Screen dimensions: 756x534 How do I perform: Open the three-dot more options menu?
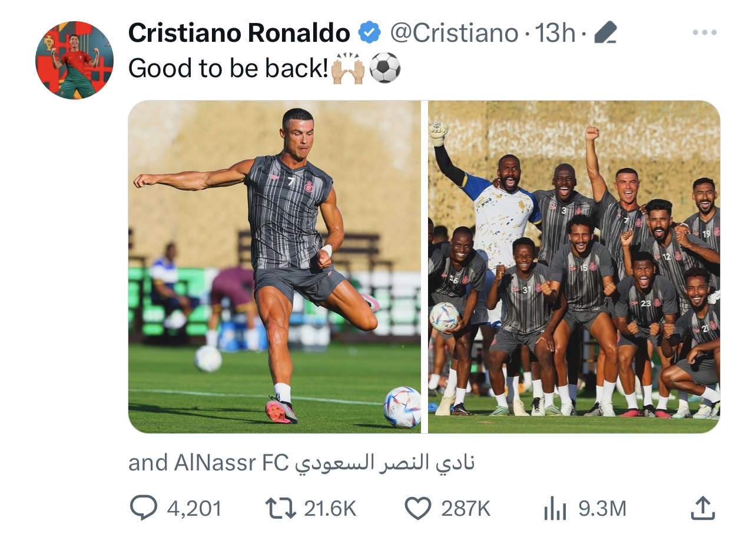pyautogui.click(x=704, y=33)
